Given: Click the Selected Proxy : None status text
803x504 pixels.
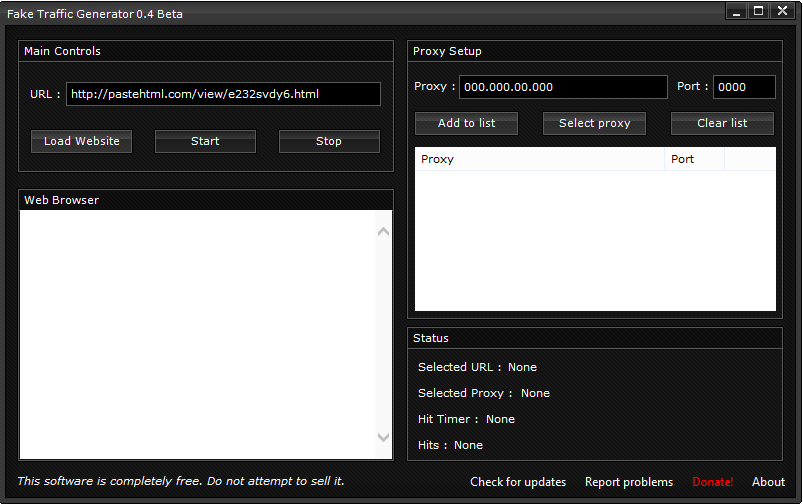Looking at the screenshot, I should click(x=484, y=393).
